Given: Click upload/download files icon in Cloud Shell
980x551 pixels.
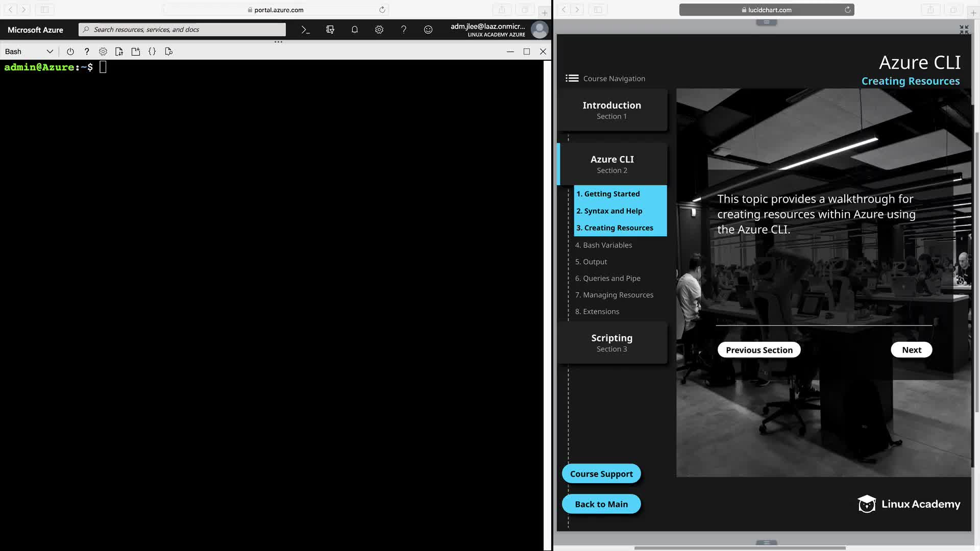Looking at the screenshot, I should [119, 52].
